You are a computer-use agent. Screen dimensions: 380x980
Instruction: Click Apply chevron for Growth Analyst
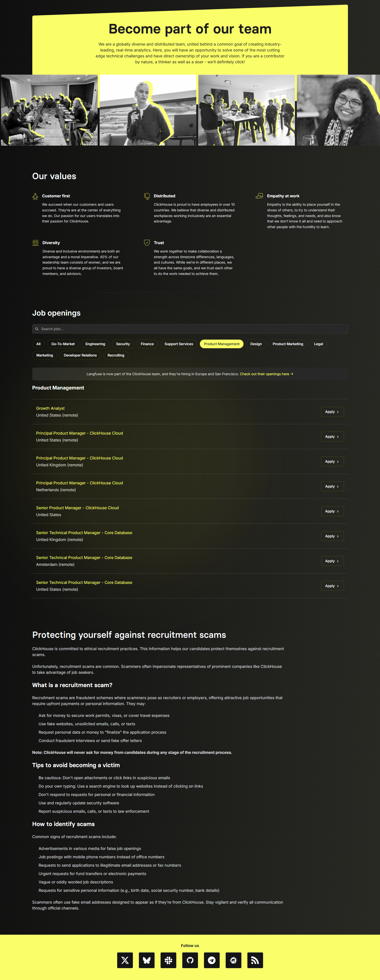337,412
